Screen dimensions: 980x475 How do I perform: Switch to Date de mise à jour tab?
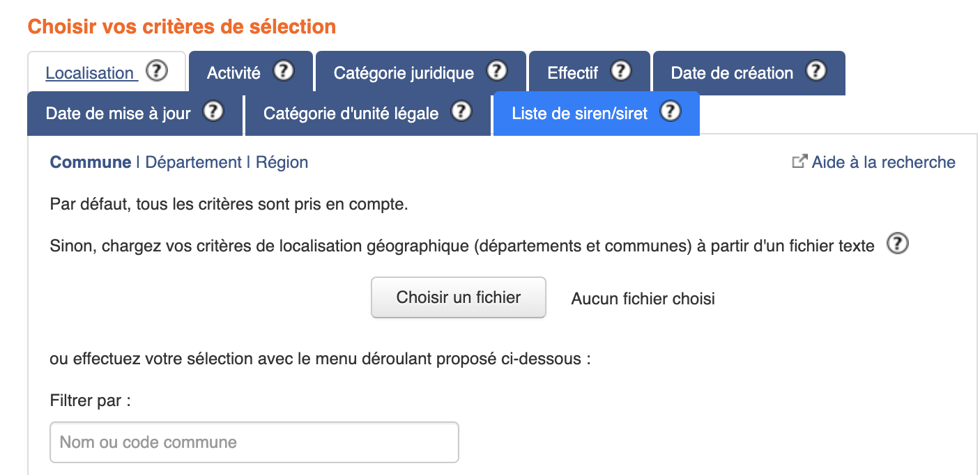[x=118, y=114]
